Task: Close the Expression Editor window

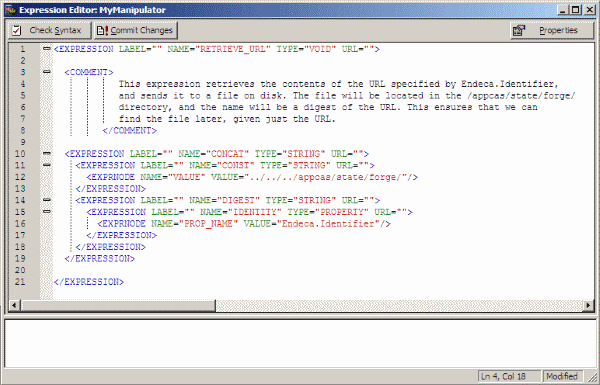Action: (590, 10)
